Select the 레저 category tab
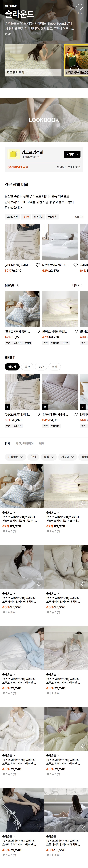Image resolution: width=88 pixels, height=868 pixels. coord(42,444)
